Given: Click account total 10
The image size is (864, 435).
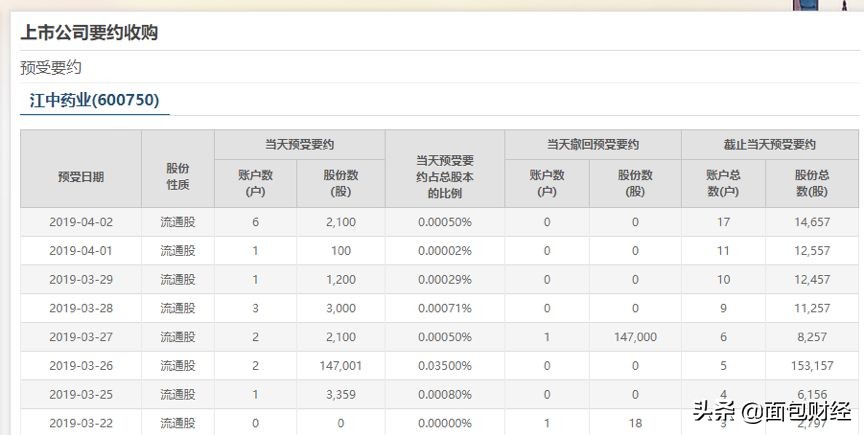Looking at the screenshot, I should point(723,280).
